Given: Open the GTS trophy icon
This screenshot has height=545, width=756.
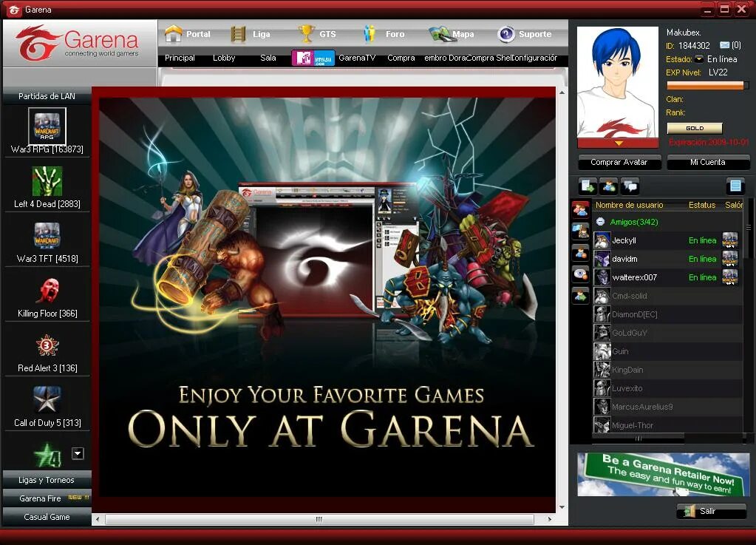Looking at the screenshot, I should [306, 34].
